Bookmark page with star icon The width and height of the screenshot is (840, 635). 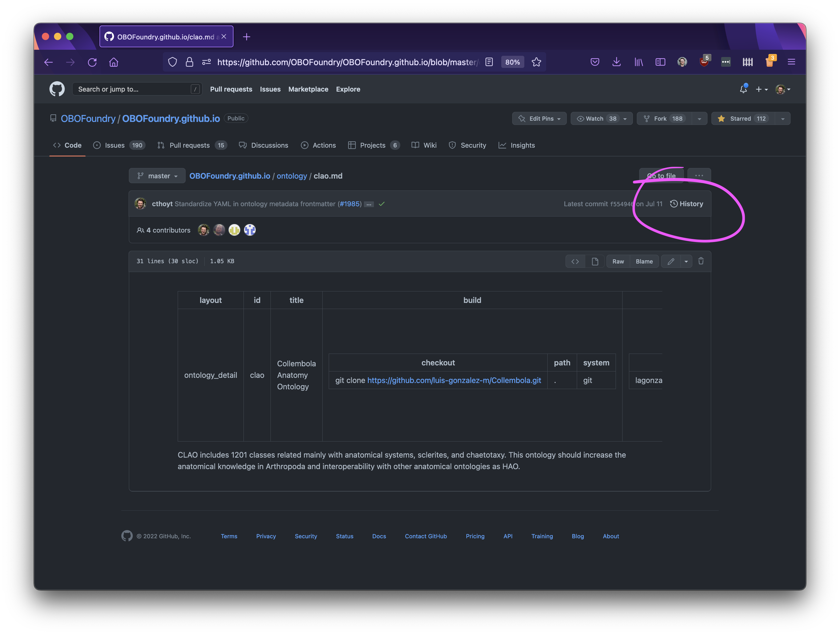click(536, 62)
